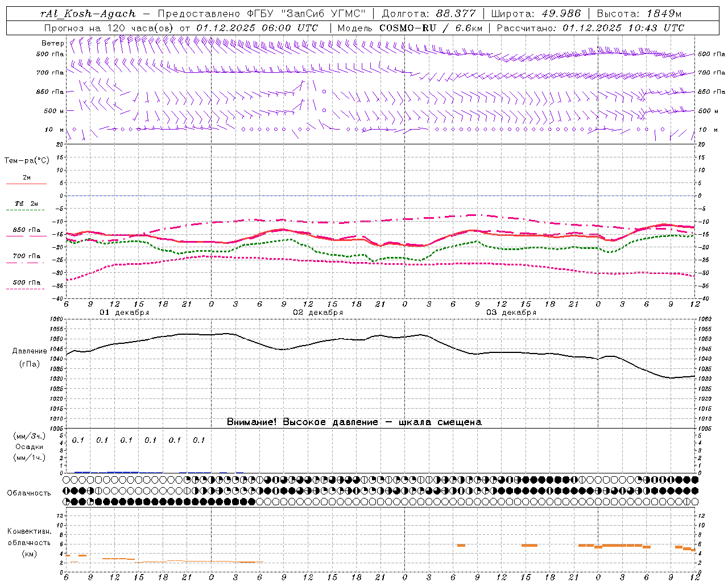This screenshot has height=582, width=728.
Task: Click the Рассчитано: 01.12.2025 10:43 UTC text
Action: click(x=590, y=28)
